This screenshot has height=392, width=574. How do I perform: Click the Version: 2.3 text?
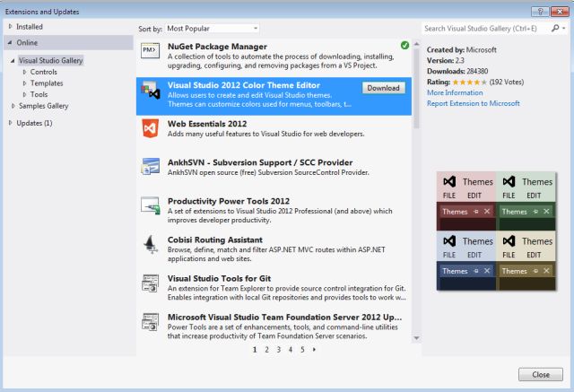[x=446, y=60]
